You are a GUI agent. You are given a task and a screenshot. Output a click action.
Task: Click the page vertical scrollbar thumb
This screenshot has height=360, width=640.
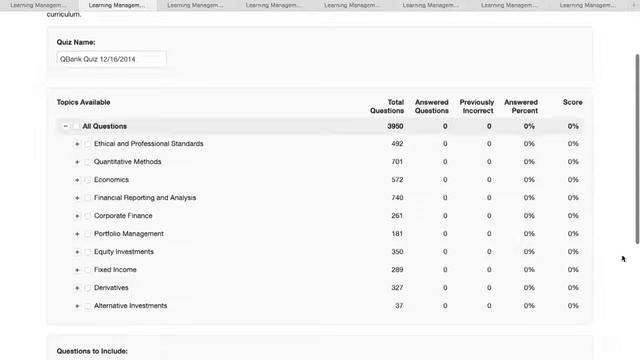pos(637,149)
